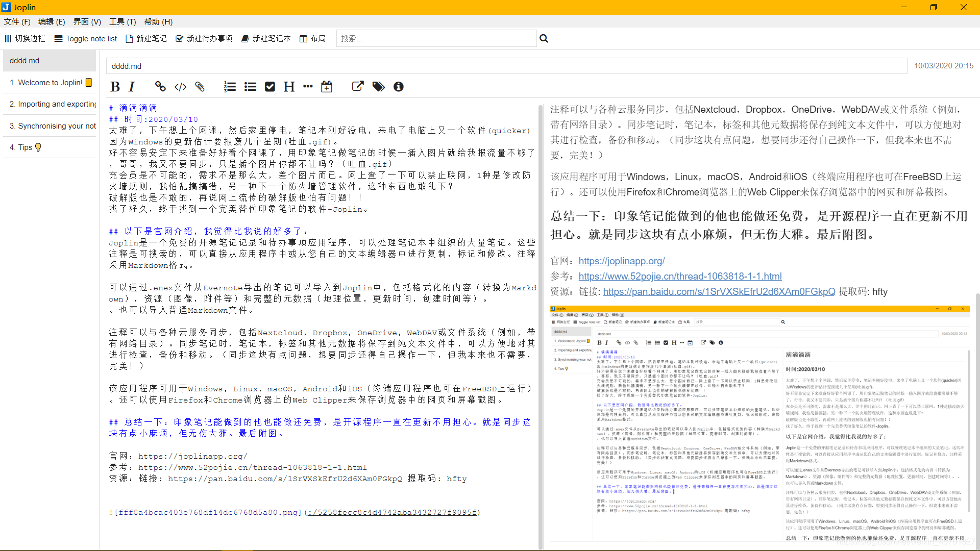The image size is (980, 551).
Task: Click the search magnifier icon
Action: point(544,38)
